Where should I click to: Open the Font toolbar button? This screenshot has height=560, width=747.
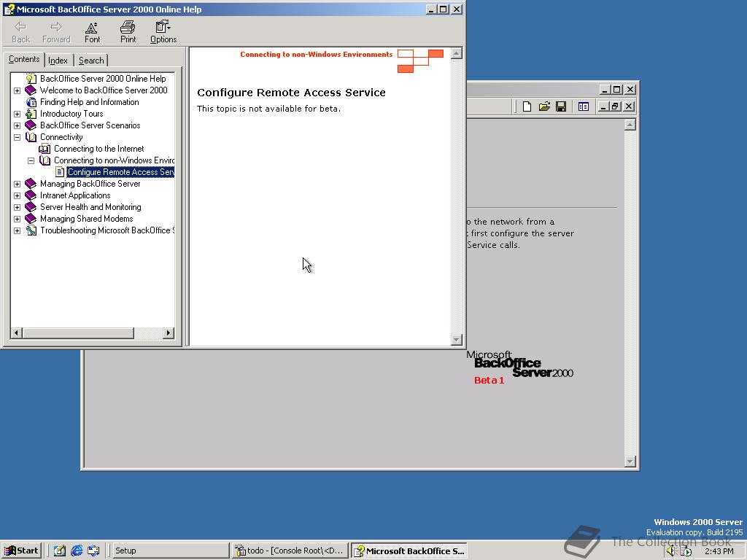92,32
